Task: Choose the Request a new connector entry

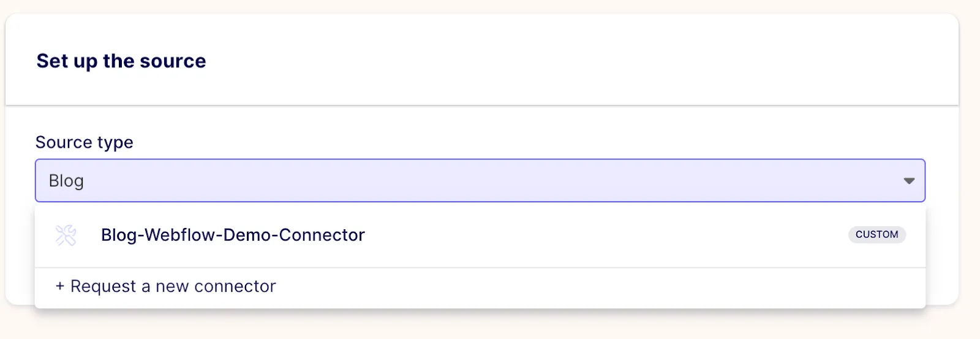Action: 480,287
